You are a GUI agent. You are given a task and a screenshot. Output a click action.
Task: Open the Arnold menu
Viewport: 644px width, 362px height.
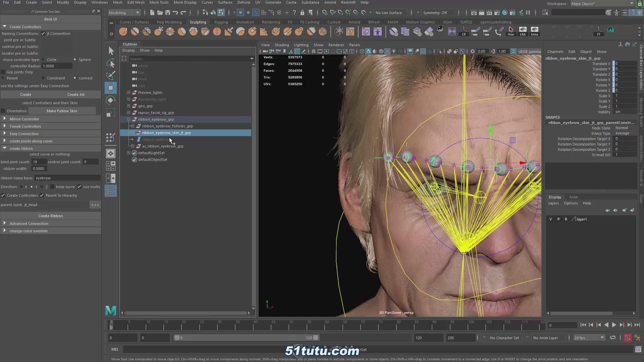pos(330,2)
